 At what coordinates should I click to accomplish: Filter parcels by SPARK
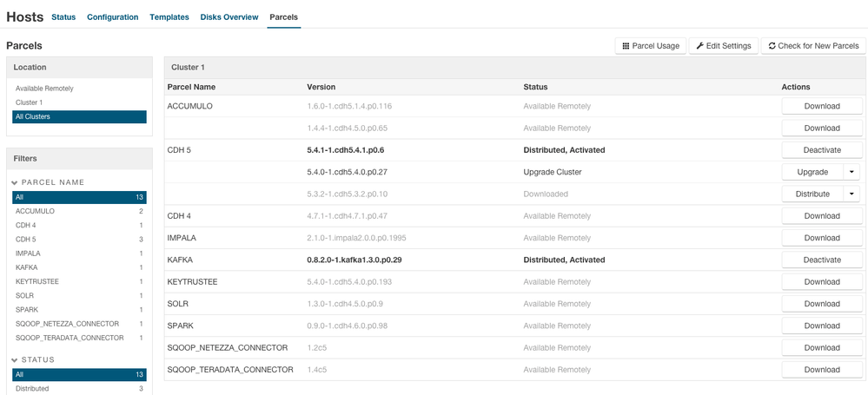[x=79, y=310]
